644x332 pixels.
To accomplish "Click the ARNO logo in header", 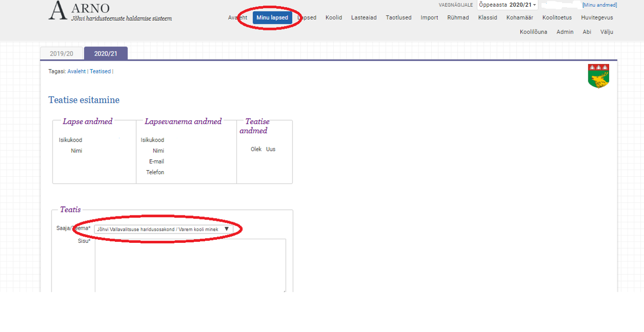I will click(x=79, y=10).
